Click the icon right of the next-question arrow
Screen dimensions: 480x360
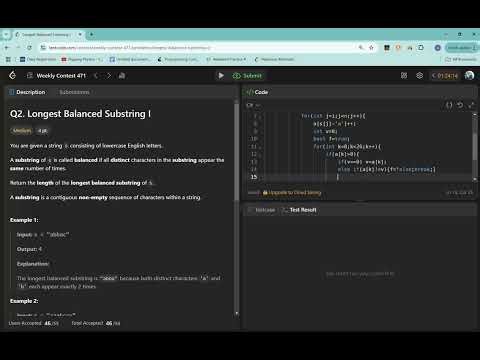pos(122,76)
